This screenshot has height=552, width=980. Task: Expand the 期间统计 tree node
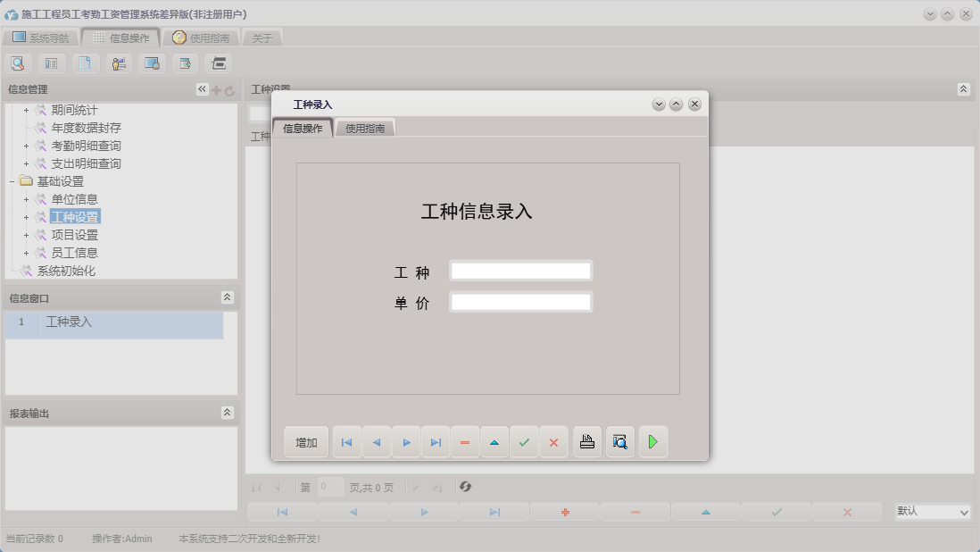point(26,110)
